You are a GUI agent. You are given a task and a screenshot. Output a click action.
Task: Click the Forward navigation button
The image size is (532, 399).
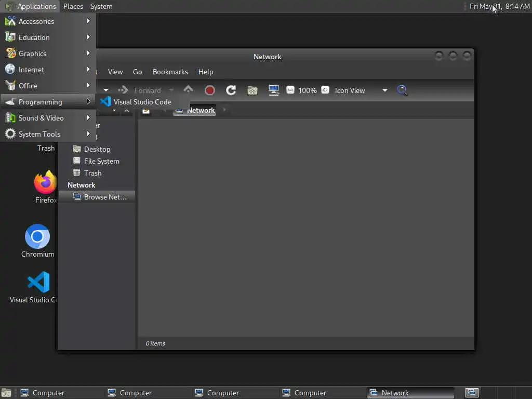139,90
